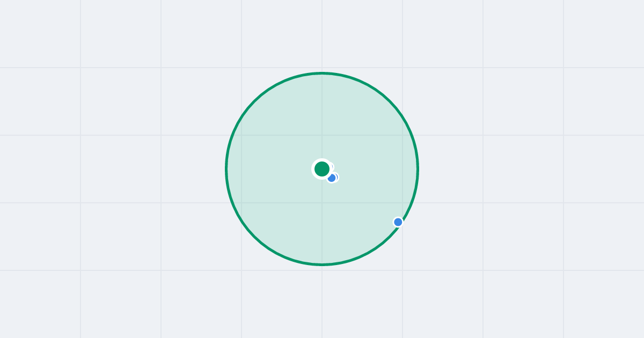Click the grid intersection nearest the canvas top-left corner
Viewport: 644px width, 338px height.
[80, 68]
